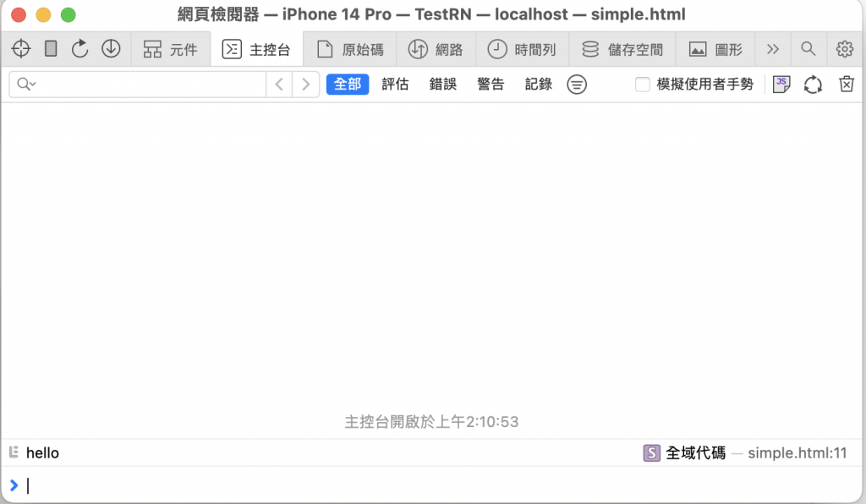
Task: Open the 原始碼 (Sources) tab
Action: [x=350, y=50]
